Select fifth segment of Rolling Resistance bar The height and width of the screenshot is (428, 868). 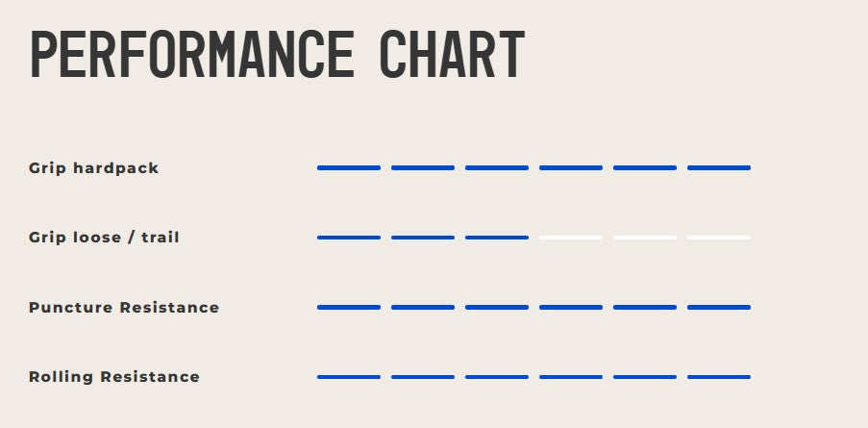click(645, 377)
